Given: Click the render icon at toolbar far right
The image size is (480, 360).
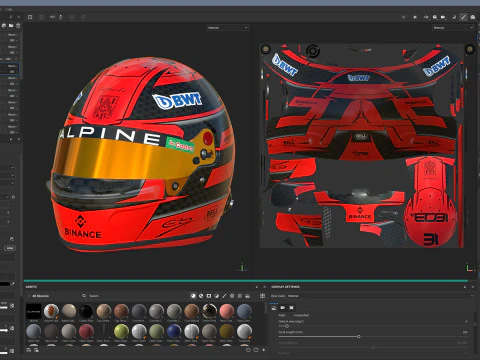Looking at the screenshot, I should coord(473,17).
